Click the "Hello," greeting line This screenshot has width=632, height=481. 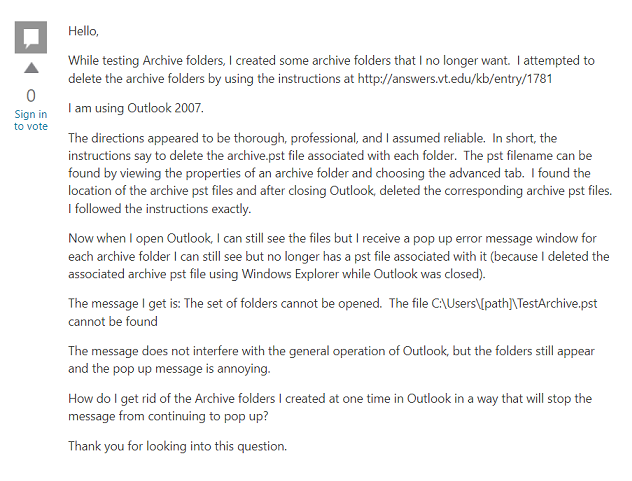(83, 31)
